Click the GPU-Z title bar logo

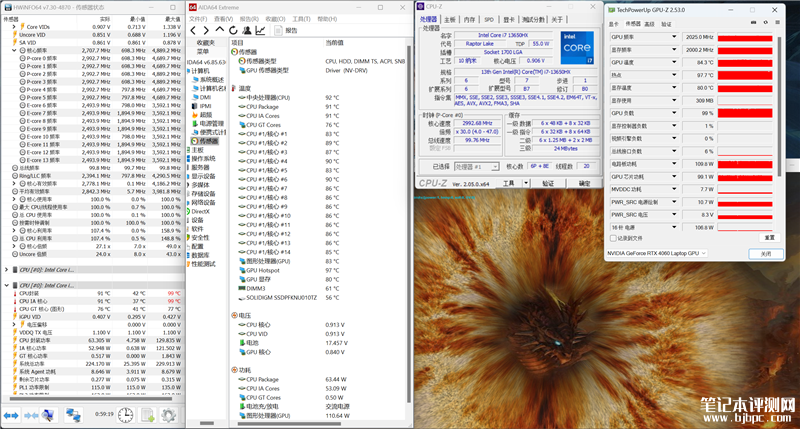[611, 10]
